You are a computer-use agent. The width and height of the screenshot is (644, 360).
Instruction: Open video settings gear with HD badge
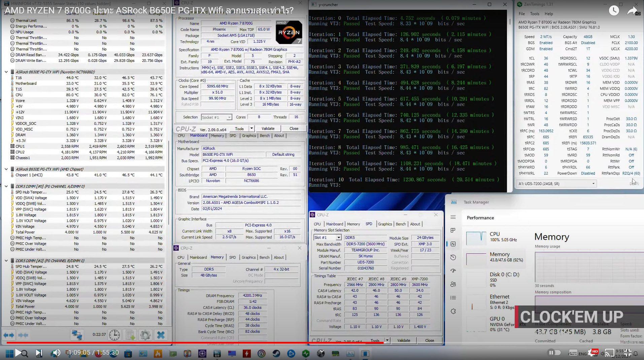tap(593, 353)
